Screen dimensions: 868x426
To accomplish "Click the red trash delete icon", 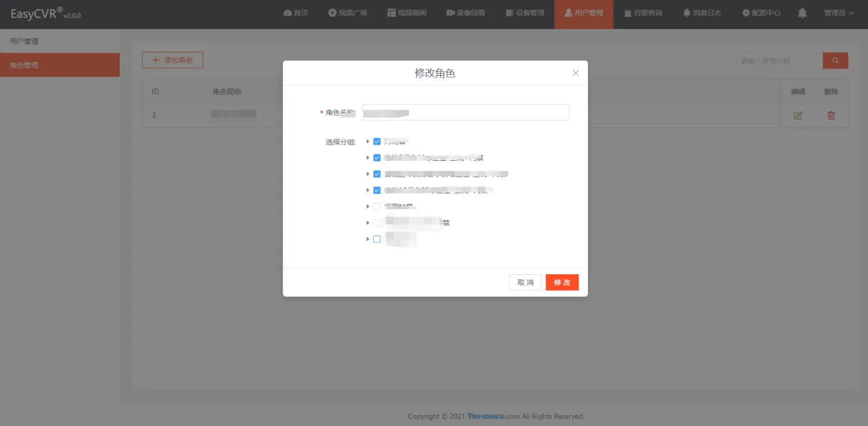I will coord(831,116).
